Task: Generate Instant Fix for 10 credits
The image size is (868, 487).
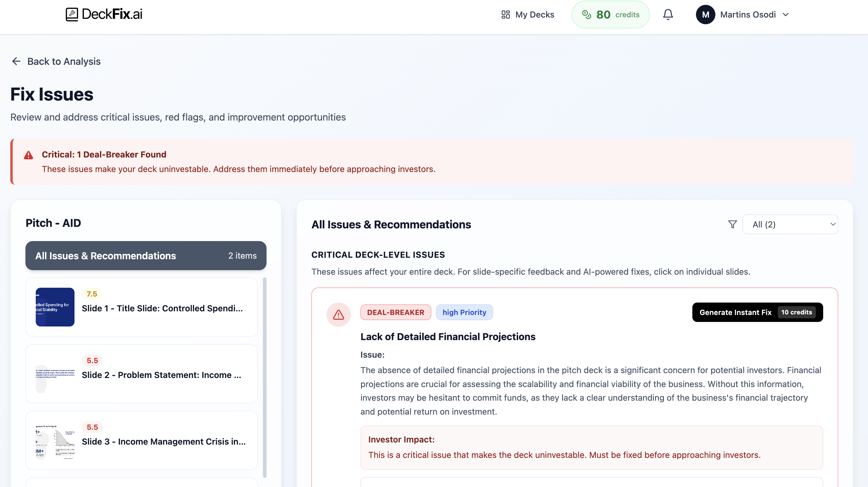Action: click(757, 312)
